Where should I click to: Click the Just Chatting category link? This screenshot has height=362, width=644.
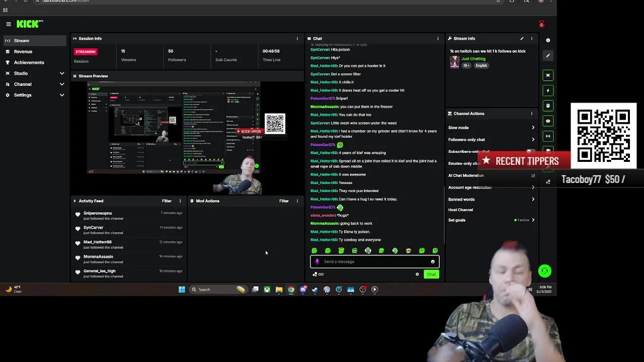point(473,59)
